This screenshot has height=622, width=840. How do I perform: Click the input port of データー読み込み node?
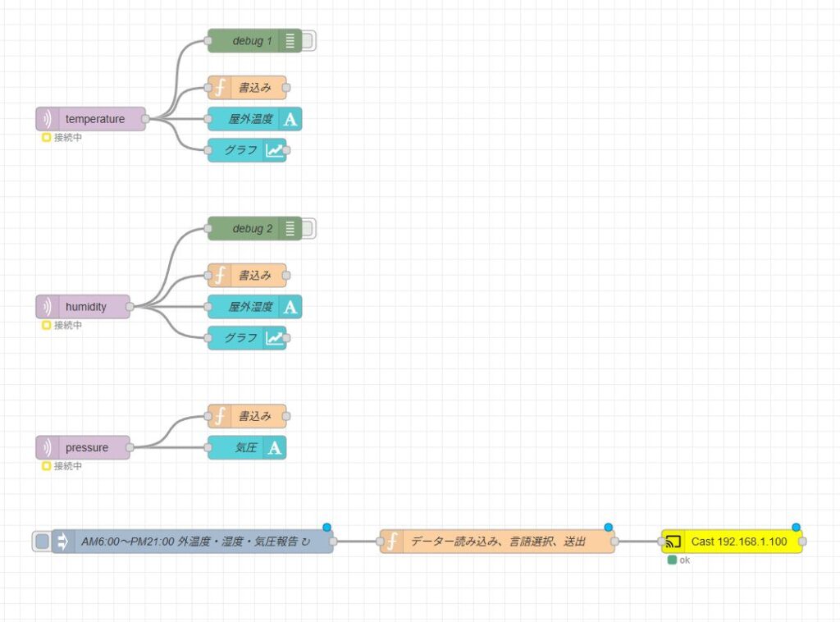point(380,542)
